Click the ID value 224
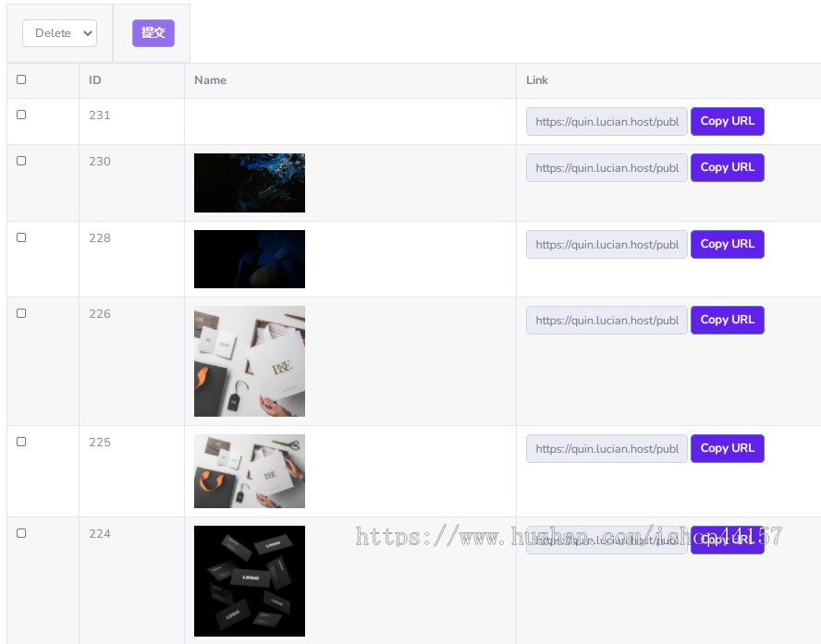The image size is (821, 644). [100, 534]
